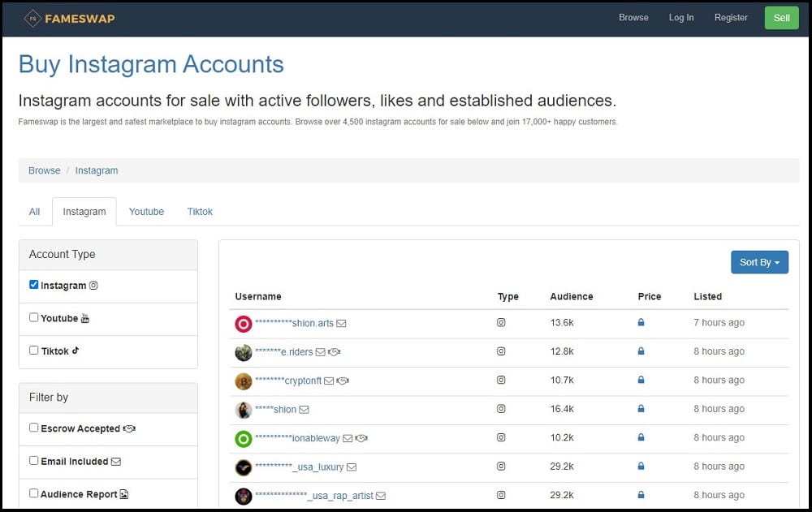Click the report icon beside Audience Report
The image size is (812, 512).
[x=123, y=494]
